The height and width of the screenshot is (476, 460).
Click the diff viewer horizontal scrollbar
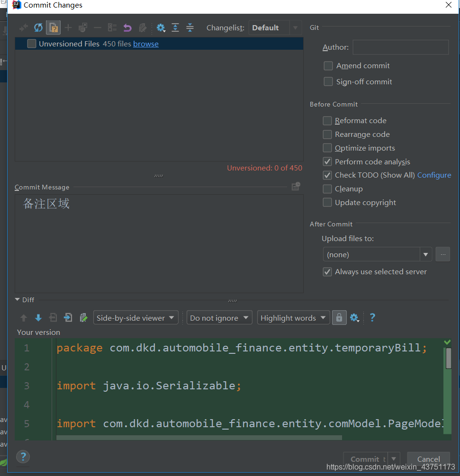pyautogui.click(x=199, y=438)
